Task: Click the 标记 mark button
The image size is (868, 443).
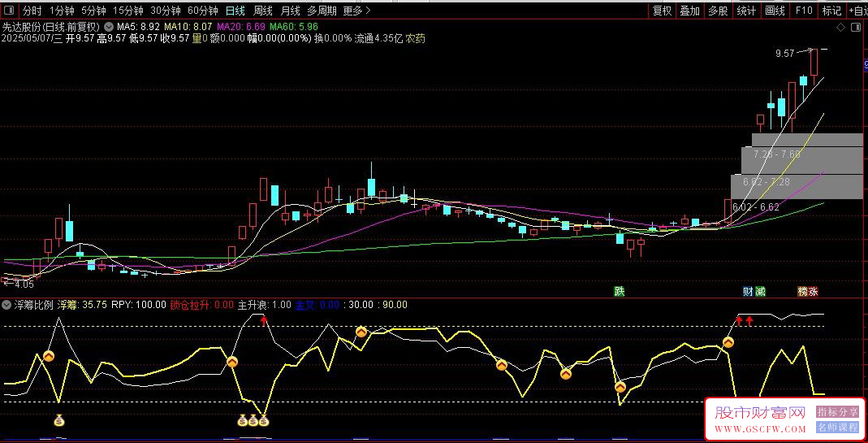Action: [x=831, y=10]
